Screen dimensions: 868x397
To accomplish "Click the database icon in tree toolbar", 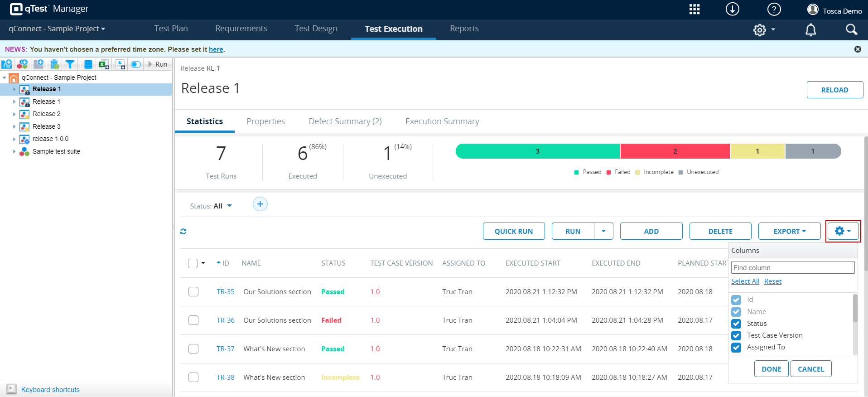I will [88, 64].
